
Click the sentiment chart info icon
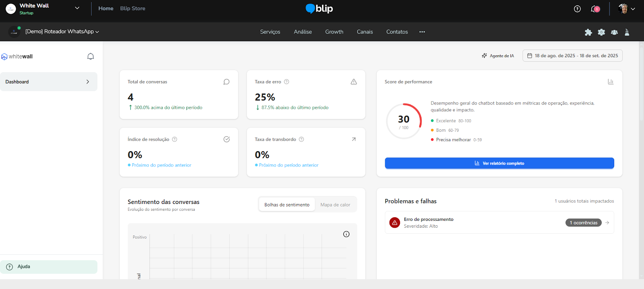click(346, 234)
